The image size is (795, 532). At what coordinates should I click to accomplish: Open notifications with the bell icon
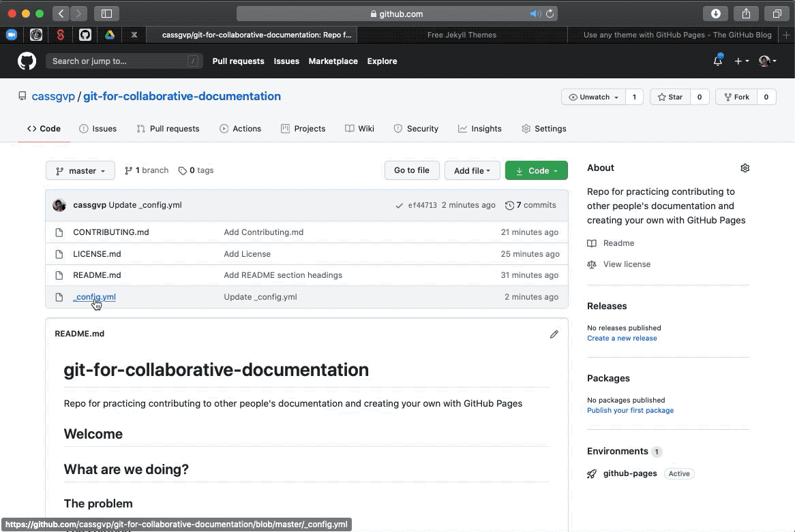[717, 61]
